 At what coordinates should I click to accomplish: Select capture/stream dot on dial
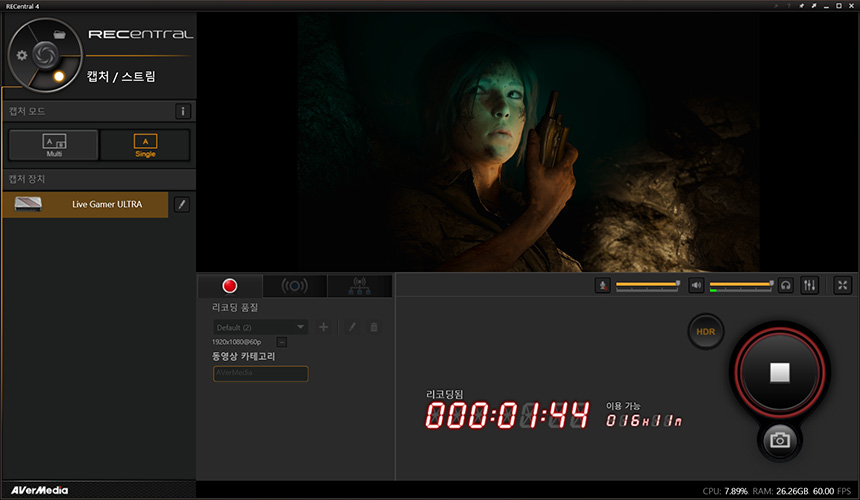(x=59, y=76)
